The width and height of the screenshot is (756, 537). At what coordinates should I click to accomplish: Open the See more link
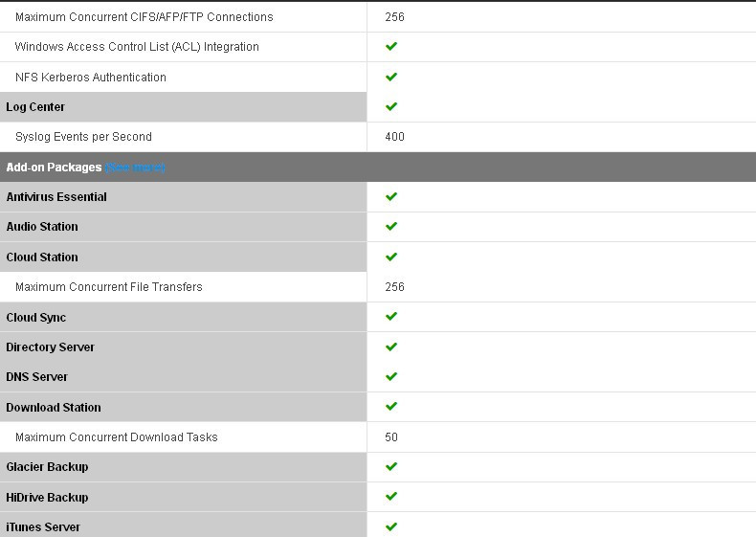pyautogui.click(x=135, y=168)
